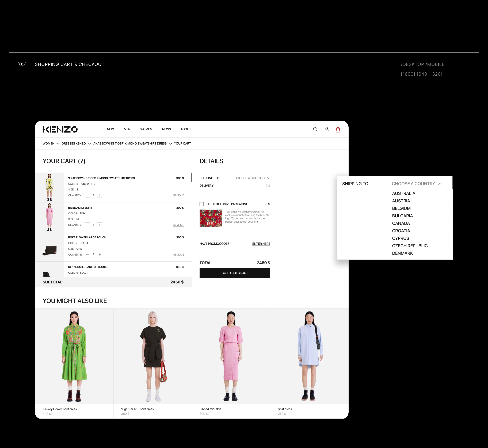Open the Women menu item

[146, 129]
